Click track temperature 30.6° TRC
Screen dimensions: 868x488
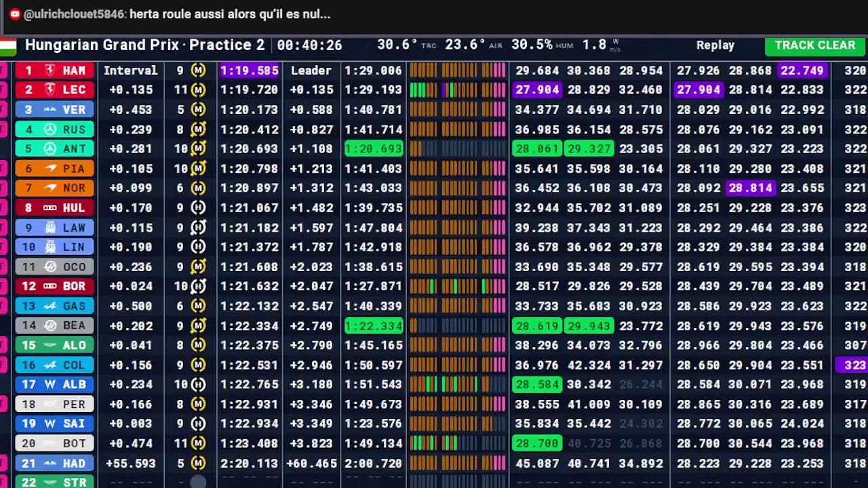(407, 45)
